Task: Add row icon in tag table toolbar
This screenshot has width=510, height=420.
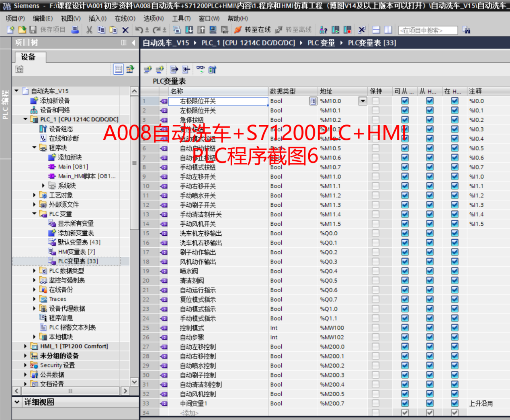Action: click(x=160, y=69)
